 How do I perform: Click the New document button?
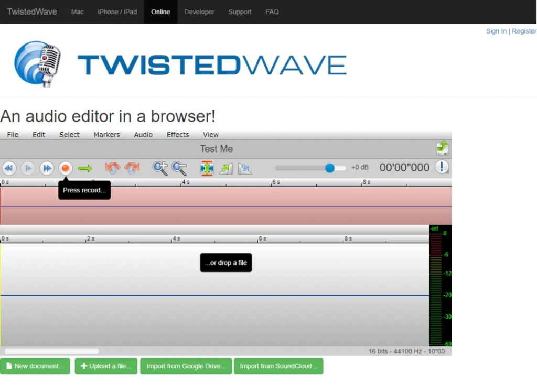point(35,366)
